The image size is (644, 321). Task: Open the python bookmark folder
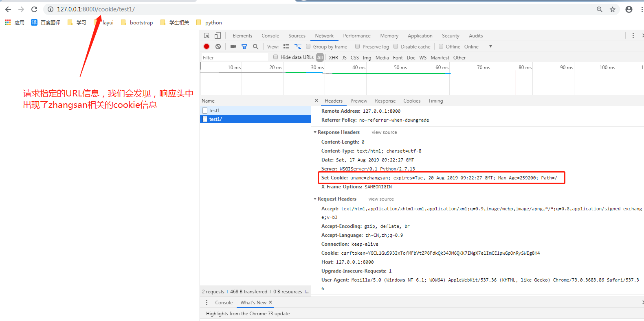[x=209, y=22]
